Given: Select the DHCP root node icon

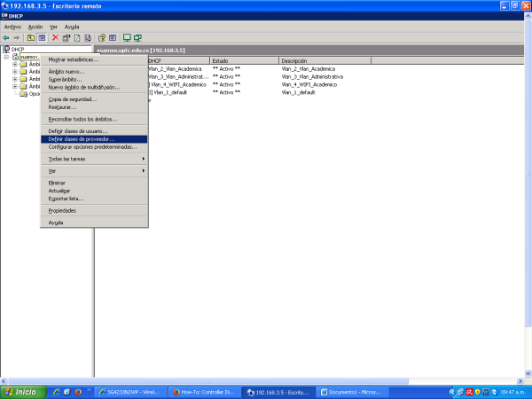Looking at the screenshot, I should click(x=6, y=49).
